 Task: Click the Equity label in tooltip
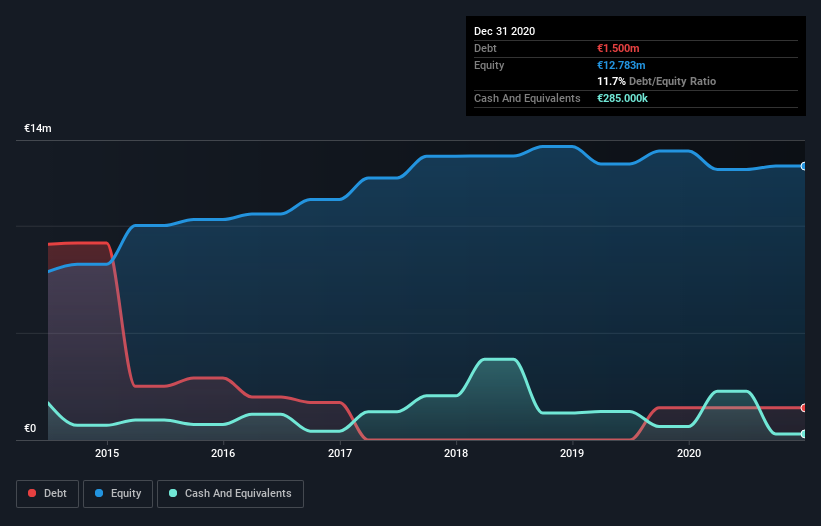tap(489, 65)
